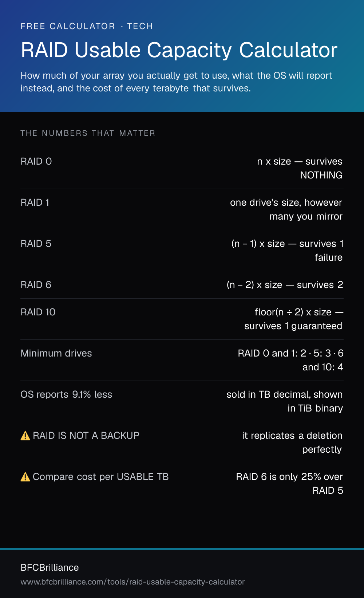Click 'RAID 6 is only 25% over' text

coord(289,477)
